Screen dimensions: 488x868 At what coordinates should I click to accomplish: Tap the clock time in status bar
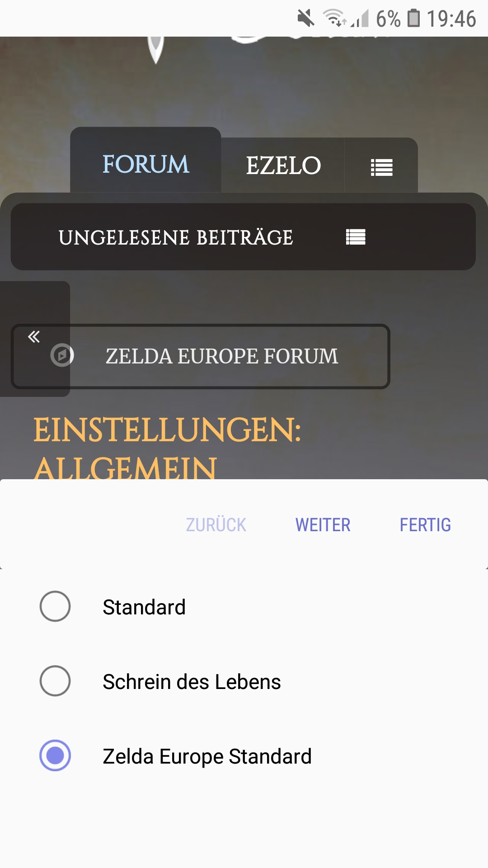pyautogui.click(x=451, y=19)
